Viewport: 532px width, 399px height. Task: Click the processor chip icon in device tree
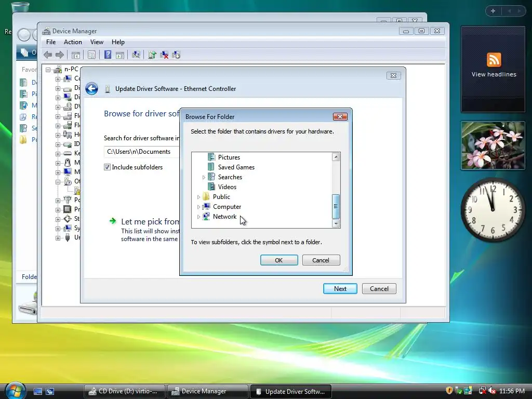point(68,209)
